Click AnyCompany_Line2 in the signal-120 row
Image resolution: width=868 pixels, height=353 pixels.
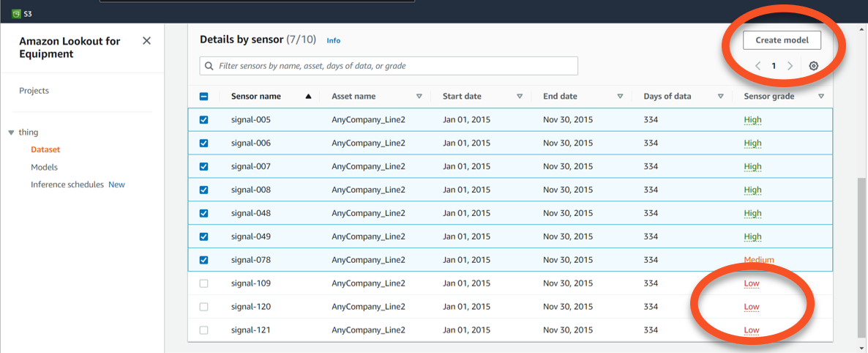pos(368,306)
